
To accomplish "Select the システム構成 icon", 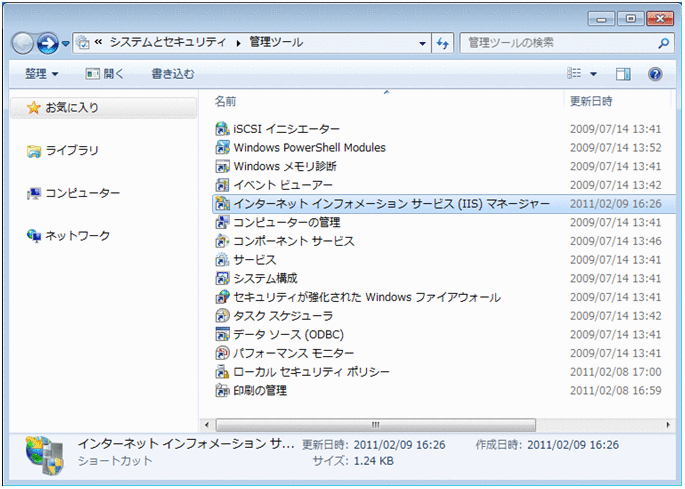I will click(x=222, y=278).
